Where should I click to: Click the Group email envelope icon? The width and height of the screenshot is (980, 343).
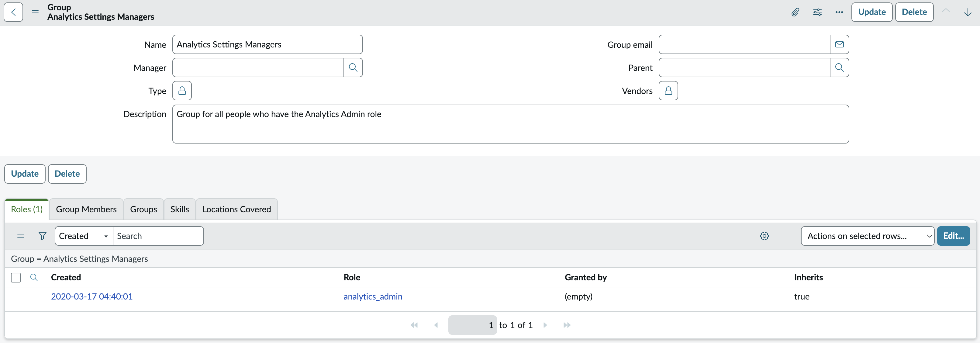pos(839,44)
